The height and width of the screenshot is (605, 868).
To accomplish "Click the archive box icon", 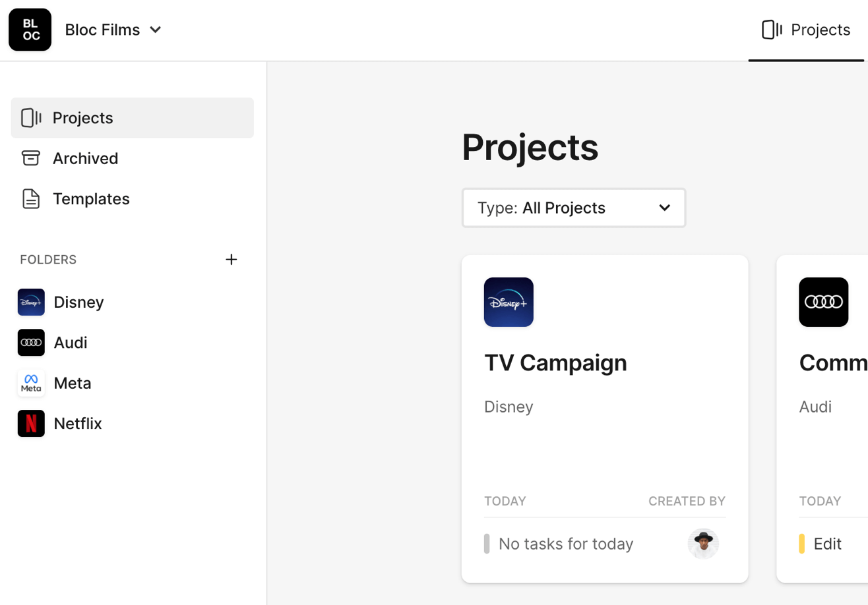I will click(x=31, y=158).
